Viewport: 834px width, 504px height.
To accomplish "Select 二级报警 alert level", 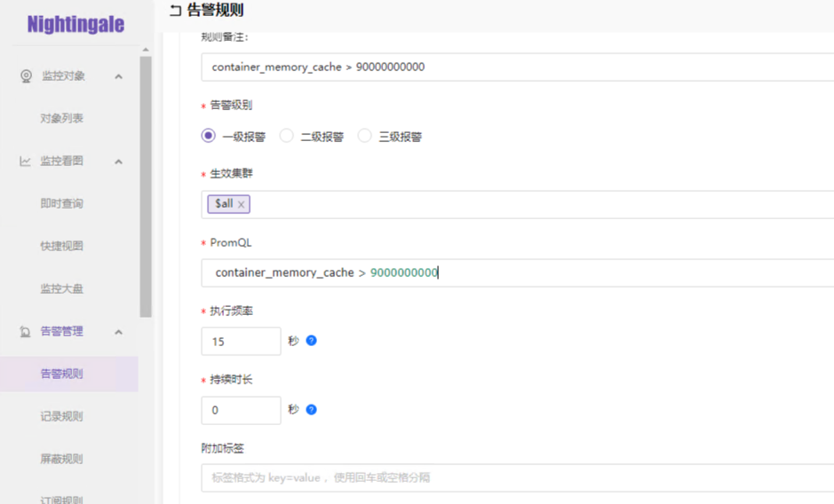I will tap(287, 136).
